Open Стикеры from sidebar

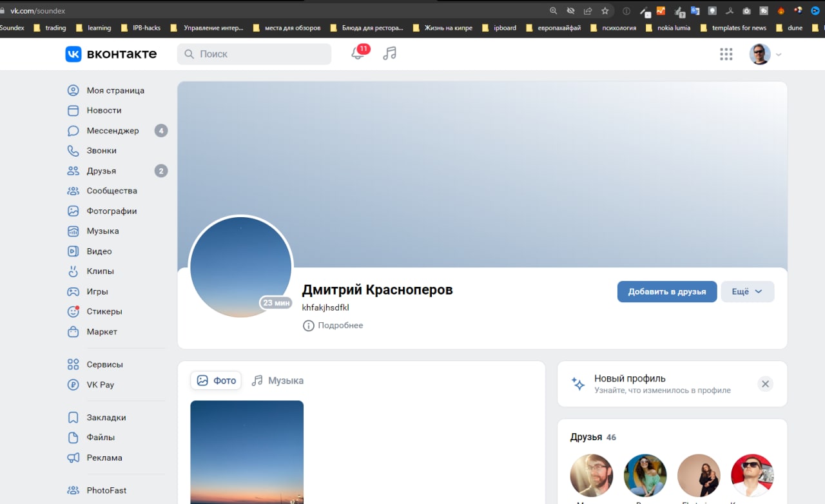click(95, 311)
